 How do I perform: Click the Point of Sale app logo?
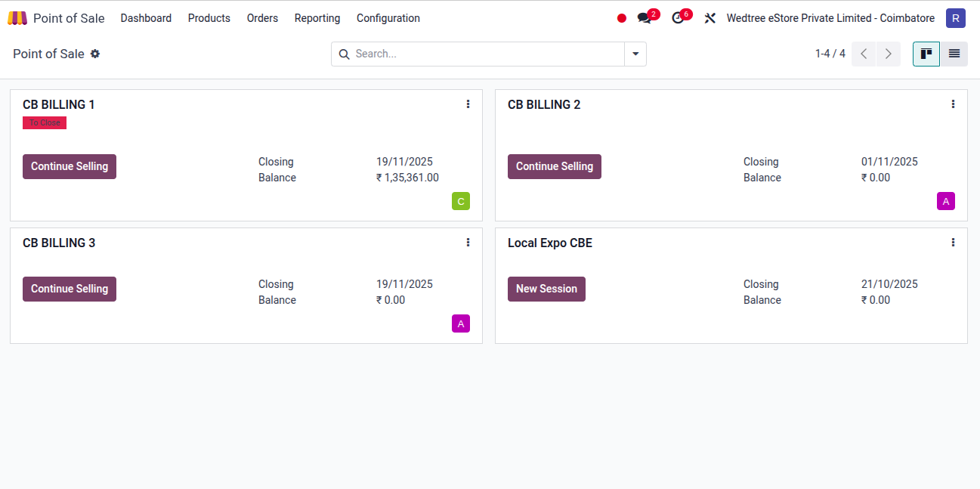[x=17, y=18]
